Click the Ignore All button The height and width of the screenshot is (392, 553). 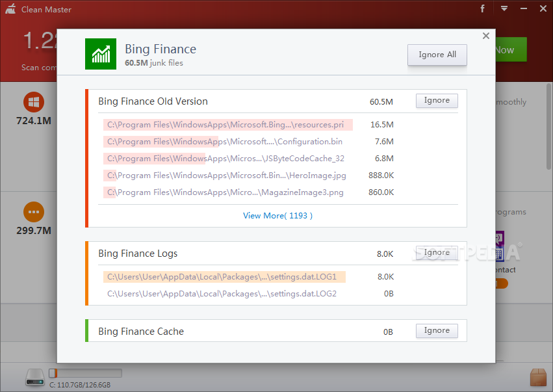point(437,55)
